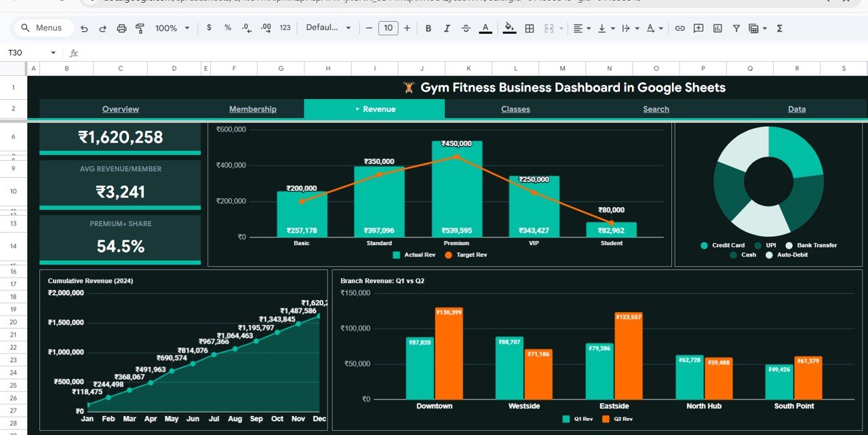Open the Print dialog
This screenshot has height=435, width=868.
(121, 28)
